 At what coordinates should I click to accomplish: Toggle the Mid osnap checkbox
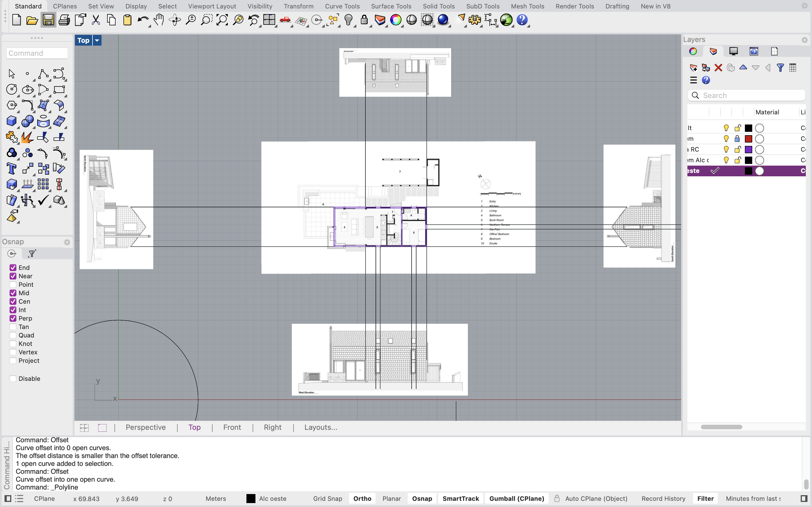click(14, 293)
